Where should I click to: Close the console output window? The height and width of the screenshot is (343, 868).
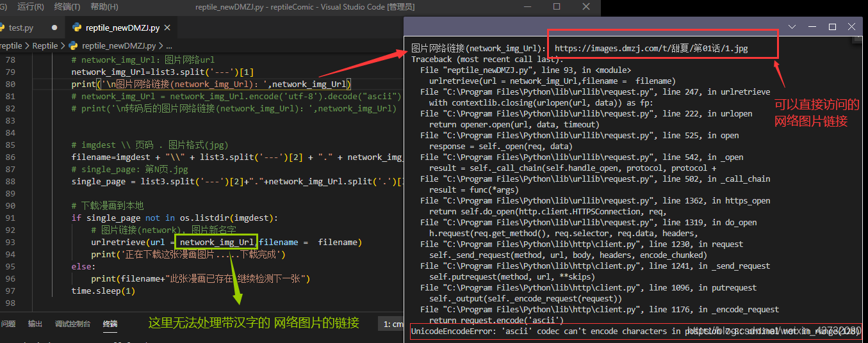pyautogui.click(x=852, y=27)
